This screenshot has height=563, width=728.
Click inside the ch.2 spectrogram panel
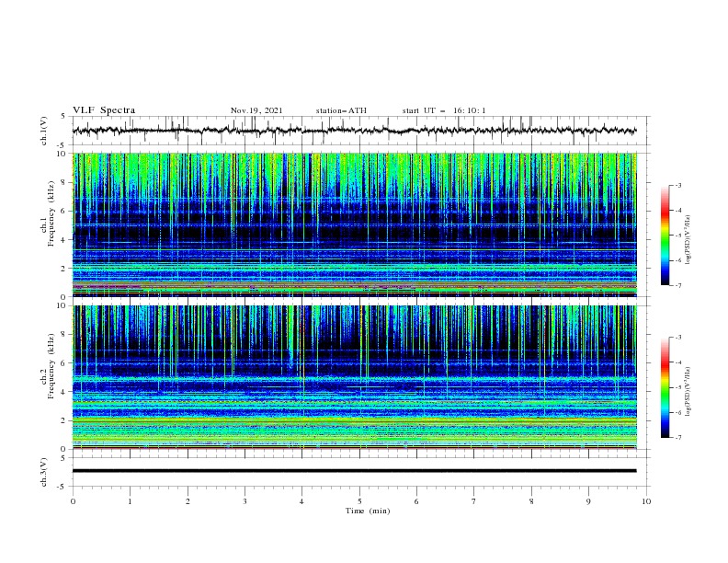[x=355, y=377]
